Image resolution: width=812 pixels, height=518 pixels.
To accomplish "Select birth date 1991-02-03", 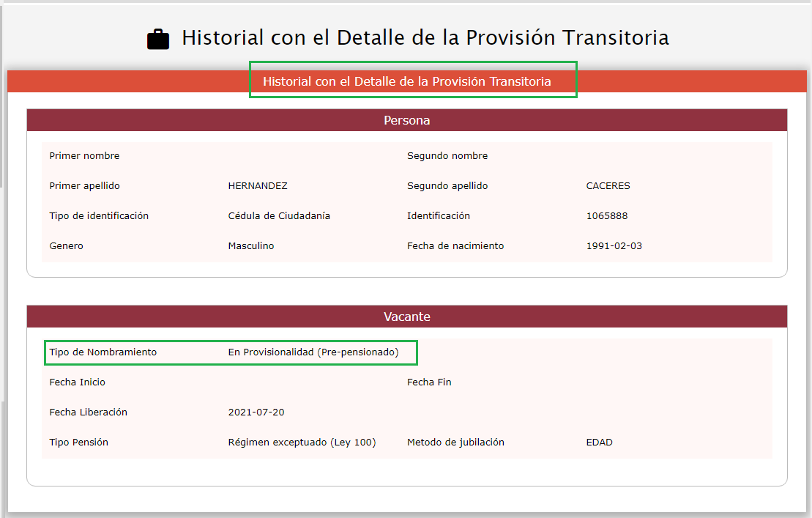I will pos(614,246).
